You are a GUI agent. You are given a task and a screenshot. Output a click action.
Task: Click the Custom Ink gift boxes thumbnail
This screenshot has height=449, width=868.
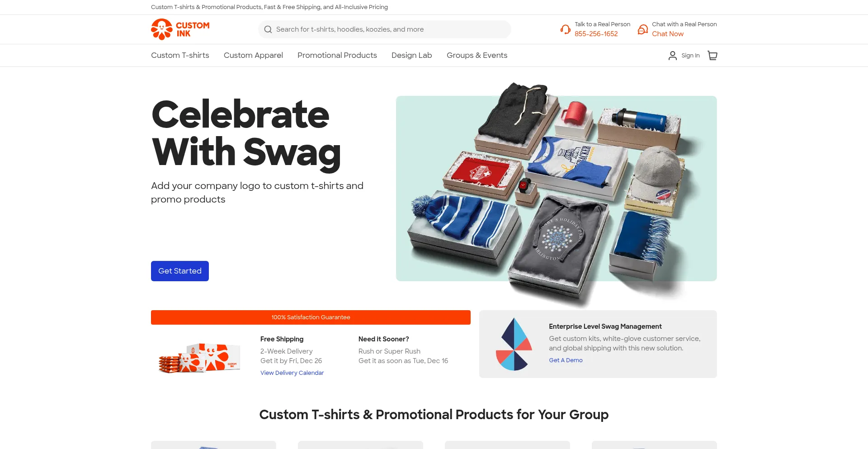(x=199, y=357)
